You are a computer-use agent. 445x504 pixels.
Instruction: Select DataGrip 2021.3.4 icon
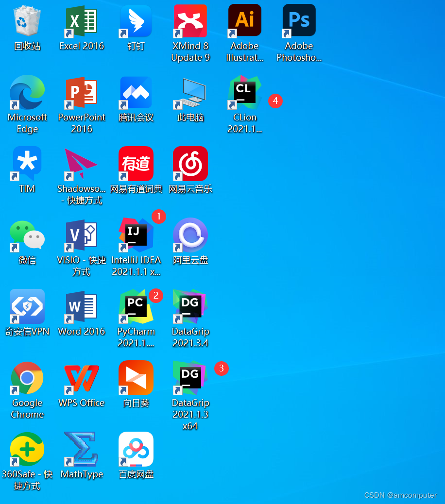(190, 307)
